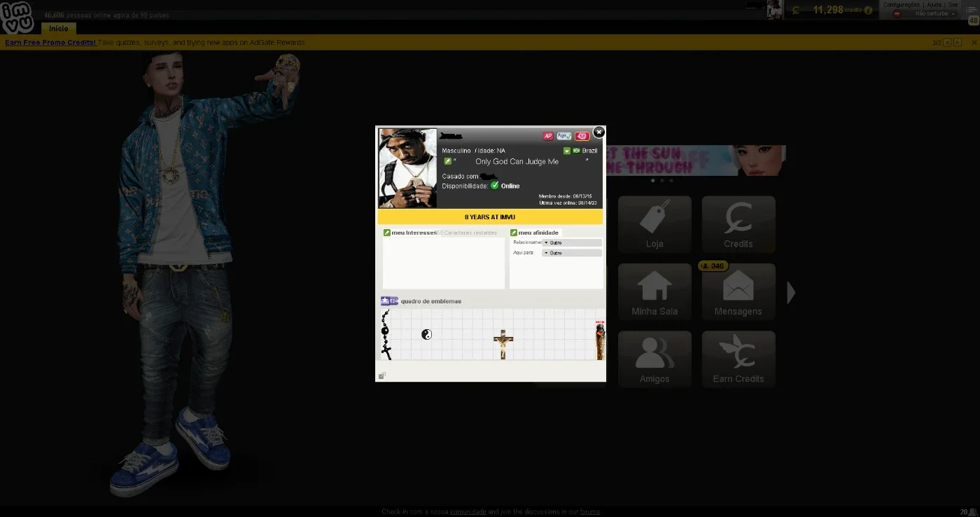Edit meu afinidade via pencil icon
Image resolution: width=980 pixels, height=517 pixels.
(x=514, y=233)
